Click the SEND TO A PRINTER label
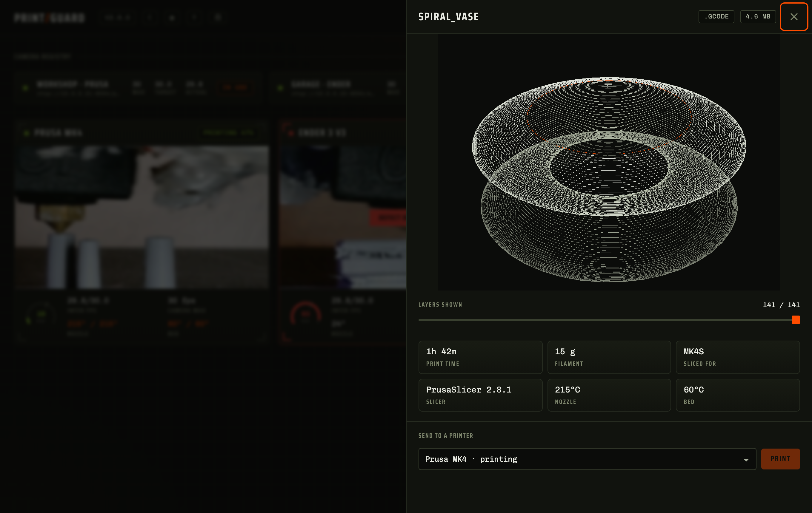812x513 pixels. tap(445, 435)
